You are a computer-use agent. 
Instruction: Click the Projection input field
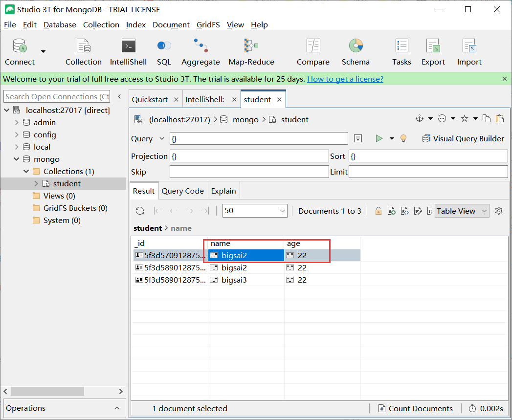pyautogui.click(x=249, y=156)
